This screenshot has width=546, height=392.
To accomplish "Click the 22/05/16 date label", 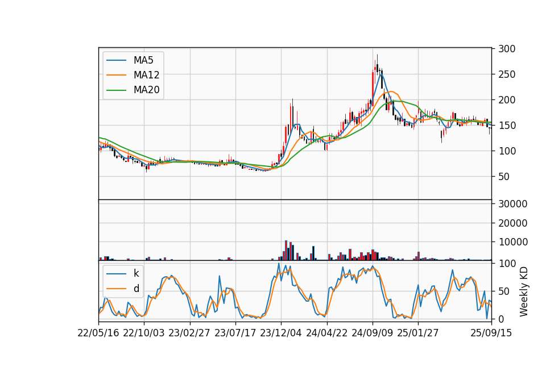I will point(98,333).
